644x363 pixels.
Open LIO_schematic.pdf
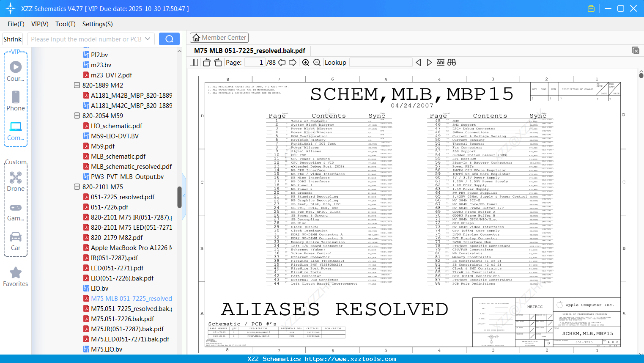(116, 126)
